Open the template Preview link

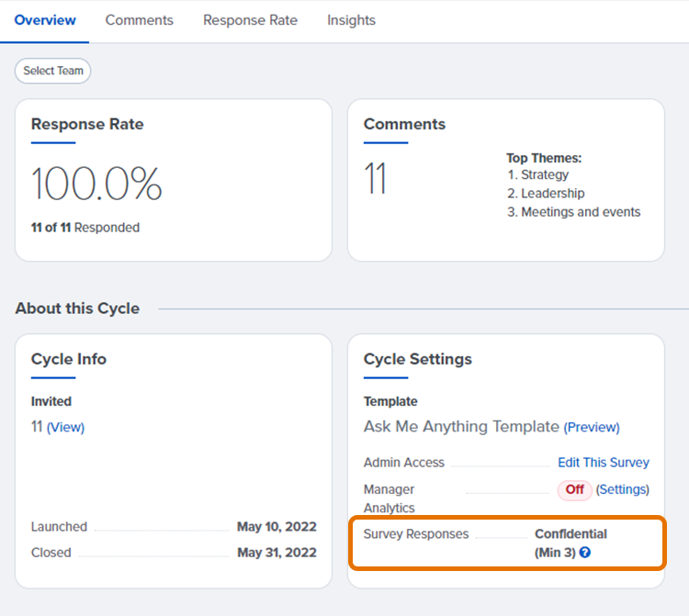tap(592, 427)
